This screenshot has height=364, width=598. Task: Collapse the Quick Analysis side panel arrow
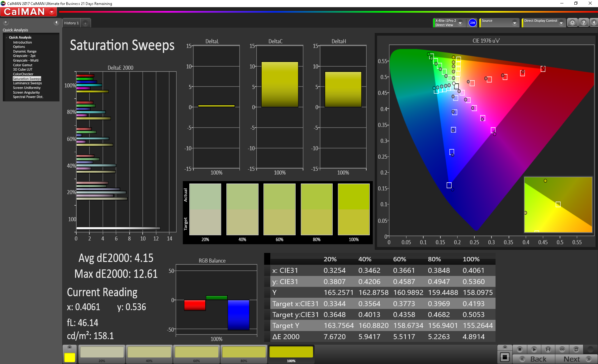point(56,22)
